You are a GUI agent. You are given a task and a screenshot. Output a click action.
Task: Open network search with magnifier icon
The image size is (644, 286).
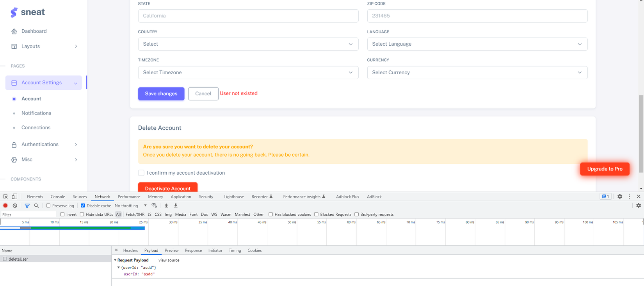point(36,206)
